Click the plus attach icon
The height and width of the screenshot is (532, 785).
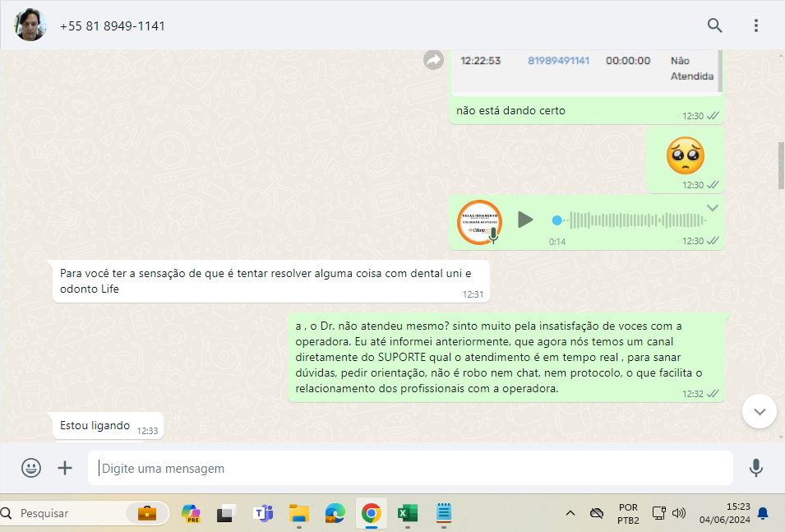pos(65,468)
